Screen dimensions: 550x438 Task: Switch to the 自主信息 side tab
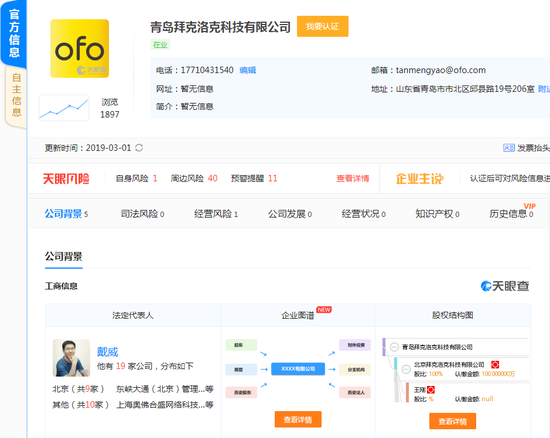point(16,95)
